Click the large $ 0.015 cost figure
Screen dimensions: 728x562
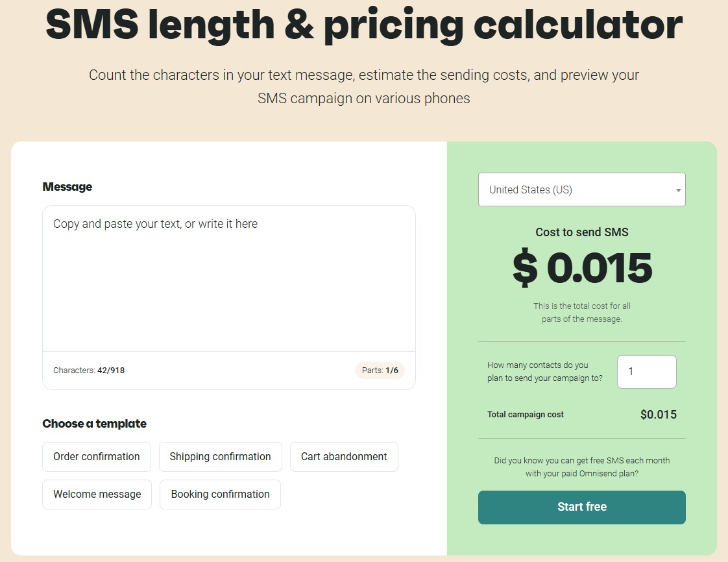pyautogui.click(x=582, y=269)
